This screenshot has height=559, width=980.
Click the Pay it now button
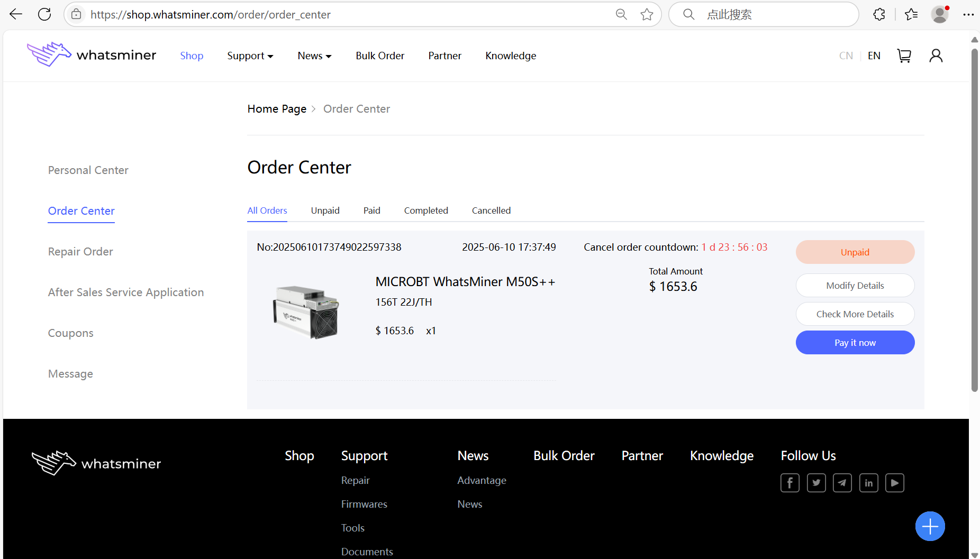coord(855,343)
